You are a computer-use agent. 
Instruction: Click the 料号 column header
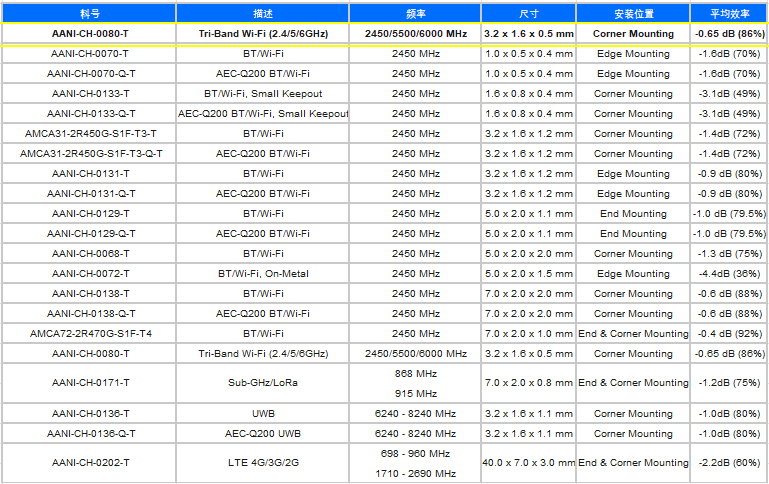pos(90,14)
